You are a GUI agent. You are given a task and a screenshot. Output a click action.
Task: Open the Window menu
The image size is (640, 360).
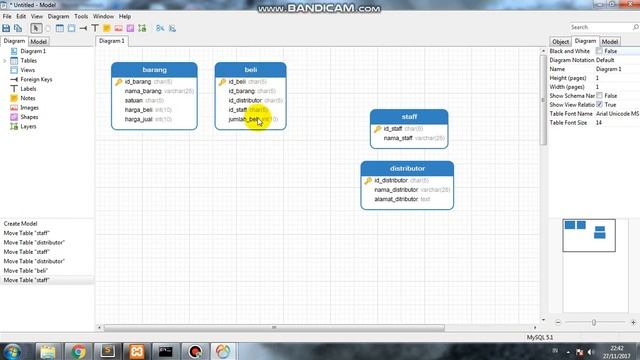click(103, 16)
